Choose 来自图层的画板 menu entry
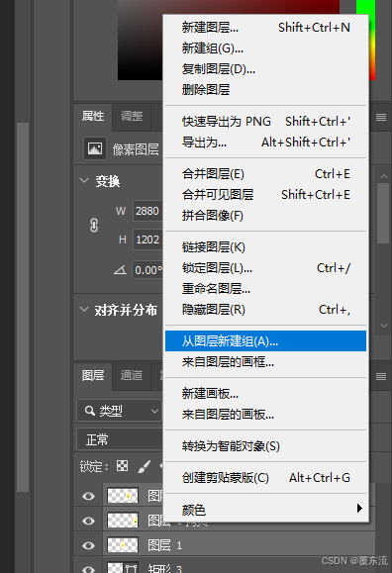Screen dimensions: 392x573 click(x=265, y=415)
